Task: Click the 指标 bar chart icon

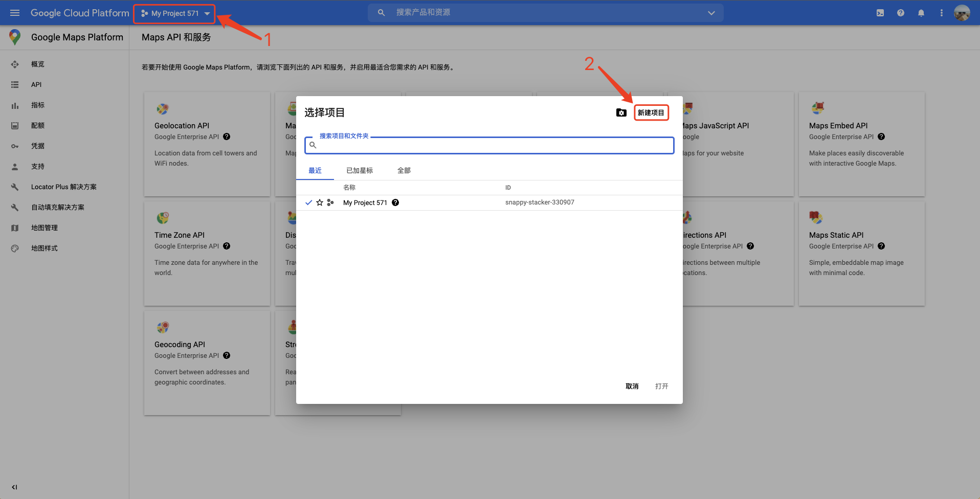Action: click(15, 105)
